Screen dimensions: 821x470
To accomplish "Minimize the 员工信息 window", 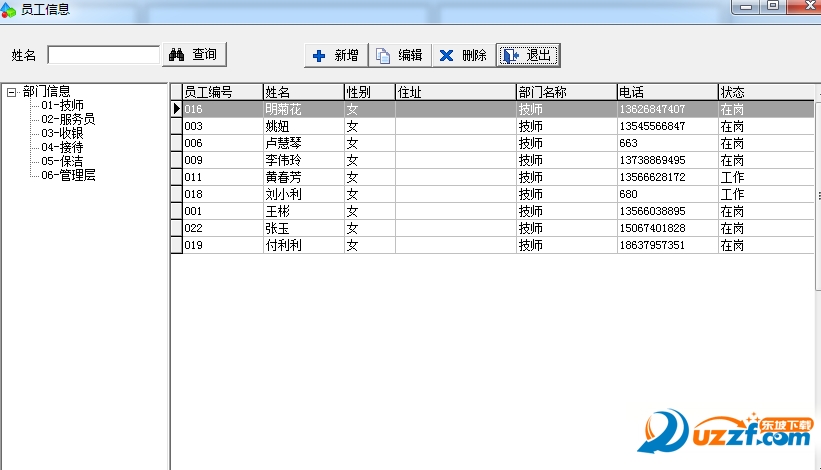I will pyautogui.click(x=746, y=6).
